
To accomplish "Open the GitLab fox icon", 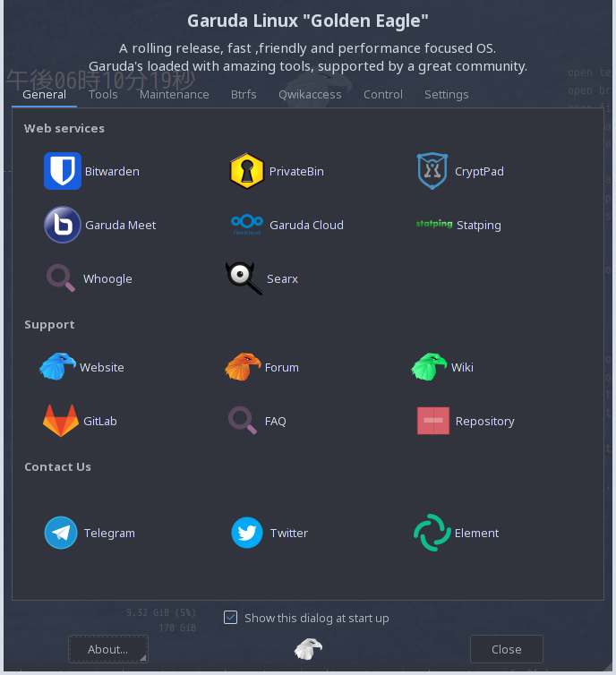I will [61, 421].
